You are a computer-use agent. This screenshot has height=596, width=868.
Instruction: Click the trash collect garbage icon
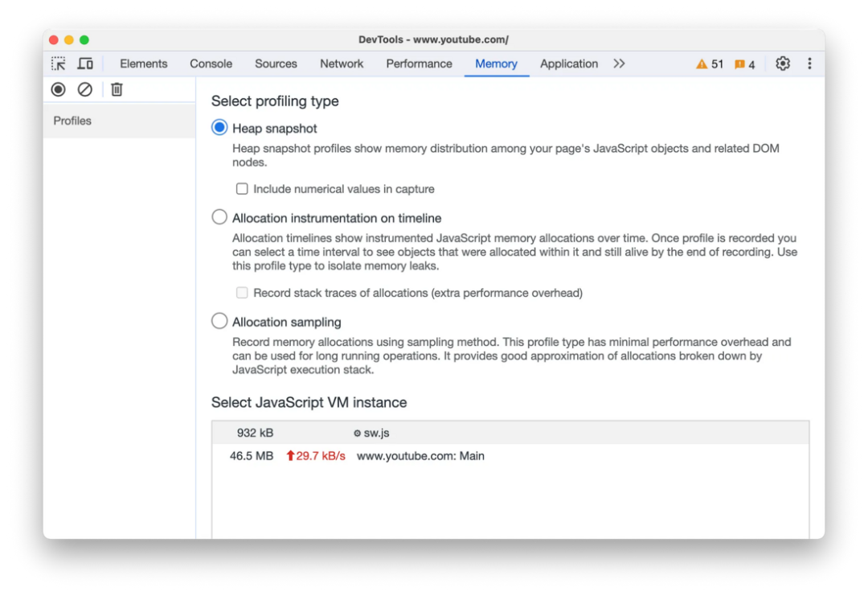point(117,89)
